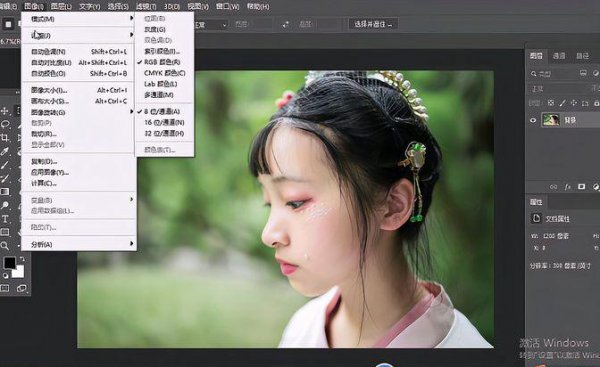Screen dimensions: 600x367
Task: Select the Horizontal Type tool
Action: point(5,219)
